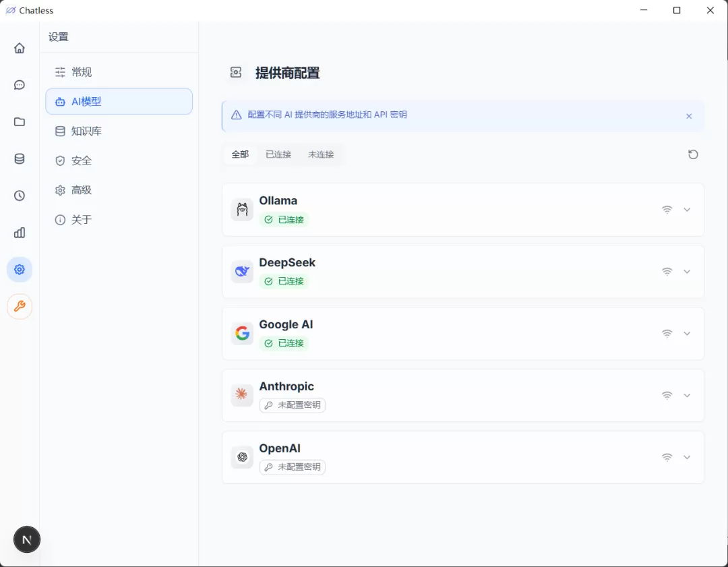Screen dimensions: 728x567
Task: Switch to the 已连接 filter tab
Action: [x=278, y=154]
